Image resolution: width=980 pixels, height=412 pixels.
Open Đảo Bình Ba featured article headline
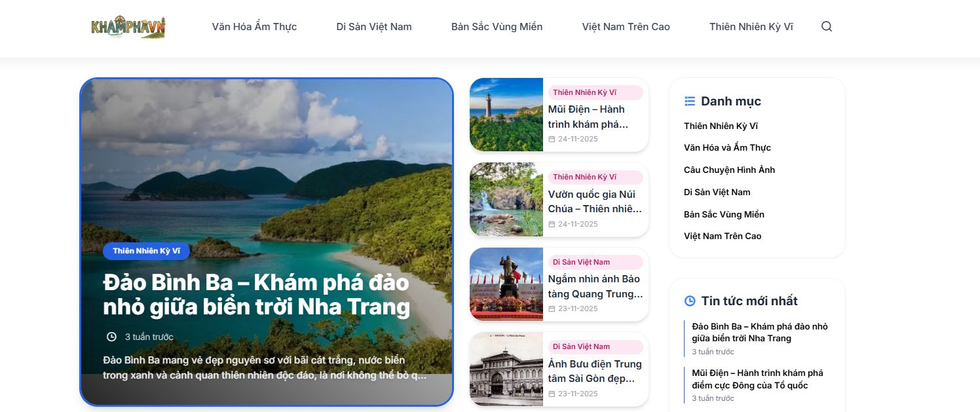[257, 294]
